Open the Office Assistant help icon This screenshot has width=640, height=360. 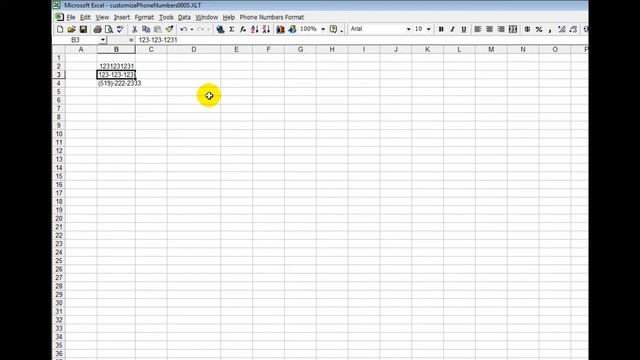coord(333,29)
